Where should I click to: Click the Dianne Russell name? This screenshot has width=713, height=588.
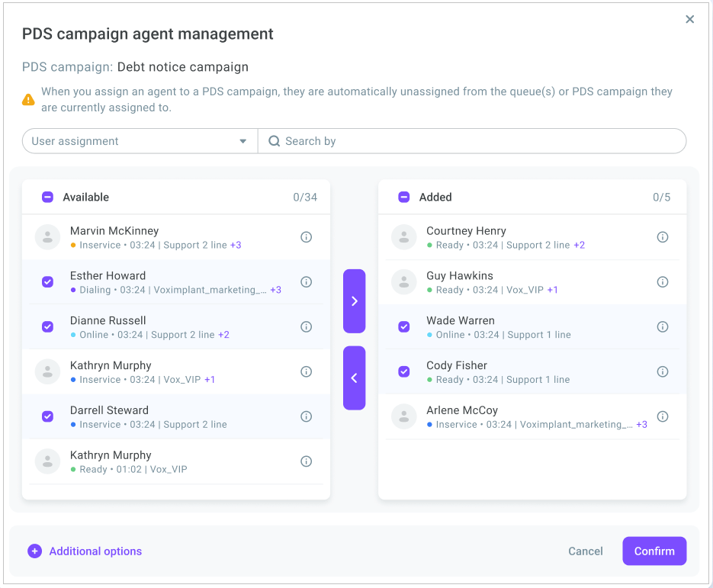point(108,320)
